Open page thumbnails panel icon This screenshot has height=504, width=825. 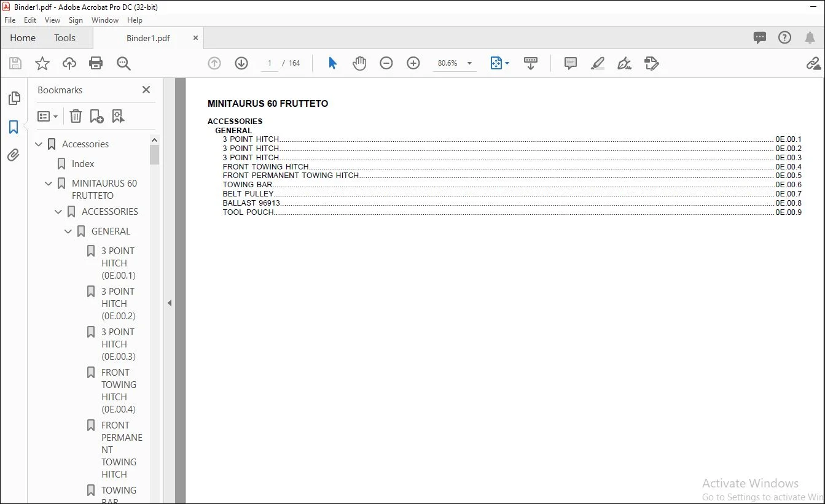coord(14,98)
